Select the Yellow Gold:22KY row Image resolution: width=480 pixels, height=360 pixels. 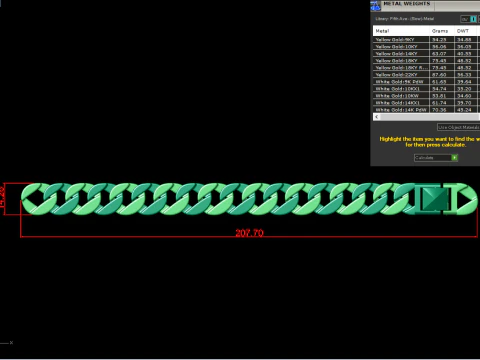click(426, 74)
